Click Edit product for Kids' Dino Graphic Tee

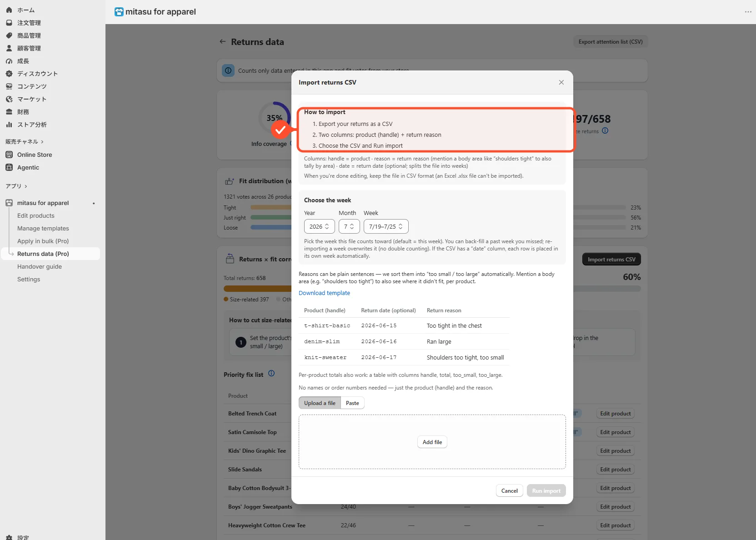pos(616,451)
